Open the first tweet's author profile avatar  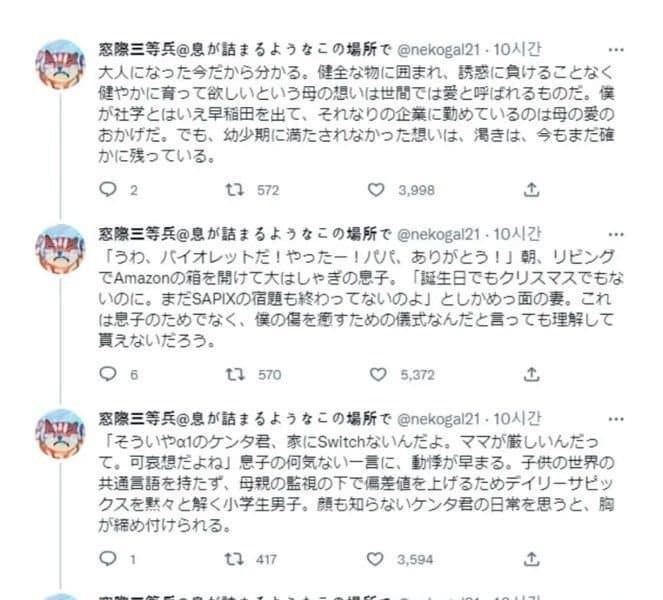(x=59, y=67)
